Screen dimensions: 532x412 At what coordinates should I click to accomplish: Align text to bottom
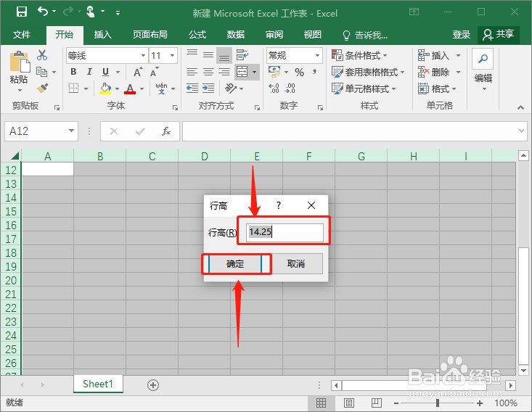point(224,56)
